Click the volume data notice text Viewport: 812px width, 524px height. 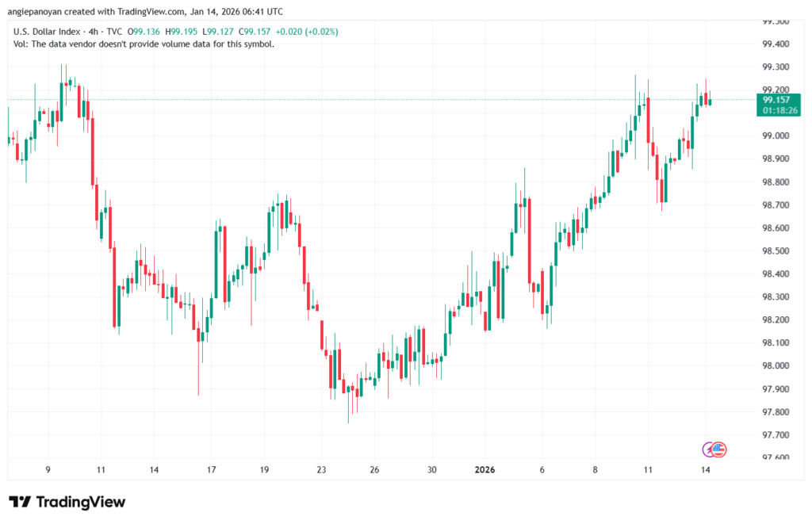click(x=144, y=44)
